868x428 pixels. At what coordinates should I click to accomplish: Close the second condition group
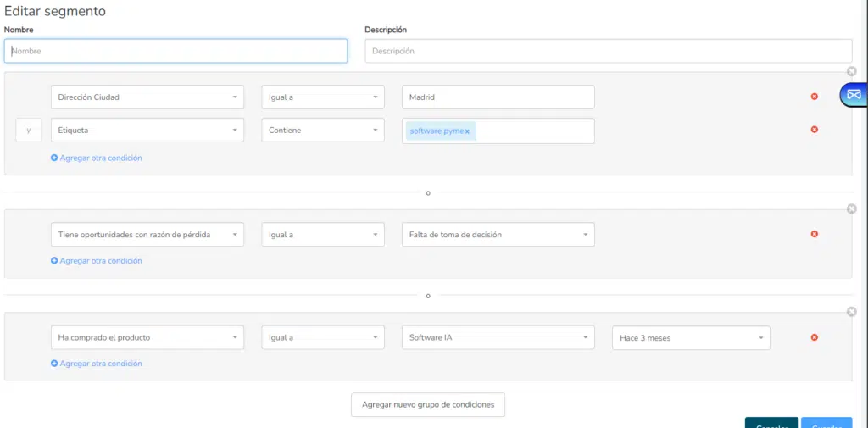[x=852, y=208]
